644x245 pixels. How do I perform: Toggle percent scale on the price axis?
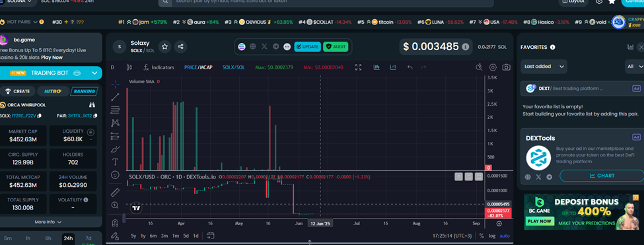tap(482, 236)
